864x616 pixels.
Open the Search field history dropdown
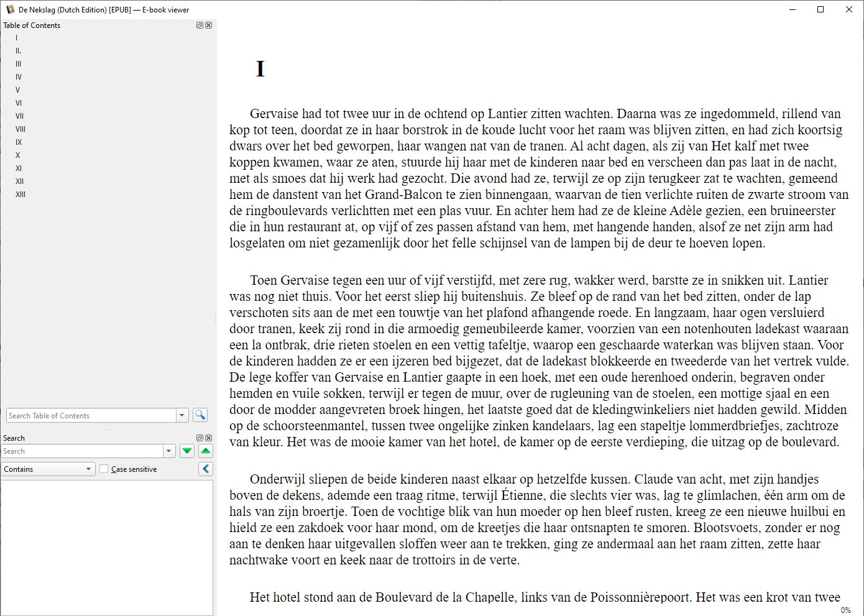coord(169,451)
